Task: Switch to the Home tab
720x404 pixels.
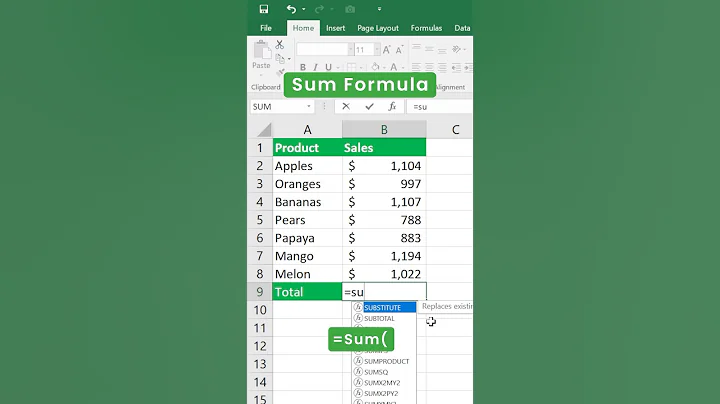Action: point(304,28)
